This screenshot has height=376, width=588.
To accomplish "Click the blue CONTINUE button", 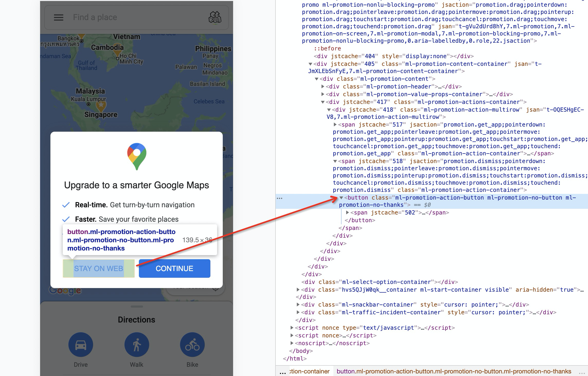I will 174,268.
